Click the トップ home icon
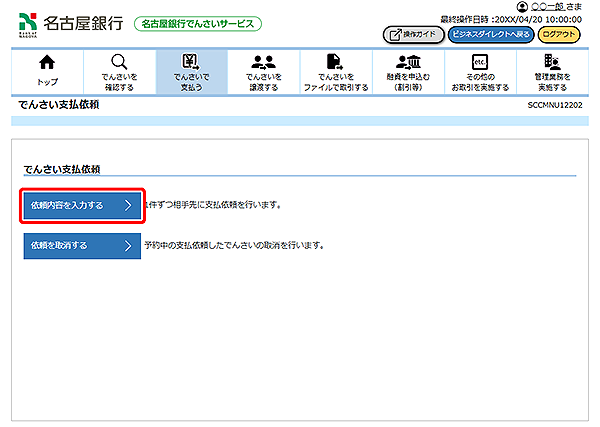600x427 pixels. pyautogui.click(x=47, y=63)
